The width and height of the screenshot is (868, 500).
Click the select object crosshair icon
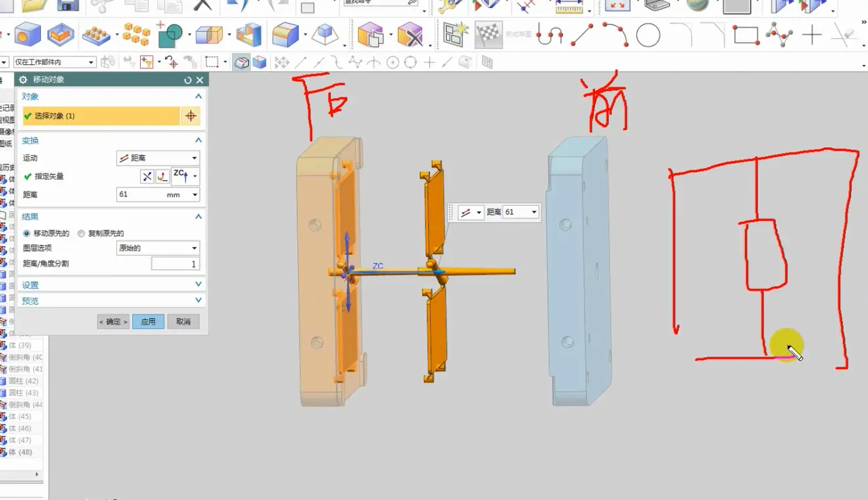191,116
